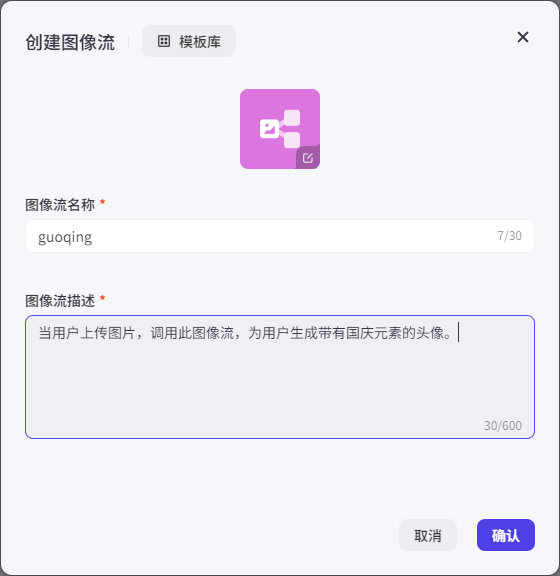
Task: Click the lower node square in the thumbnail
Action: [292, 140]
